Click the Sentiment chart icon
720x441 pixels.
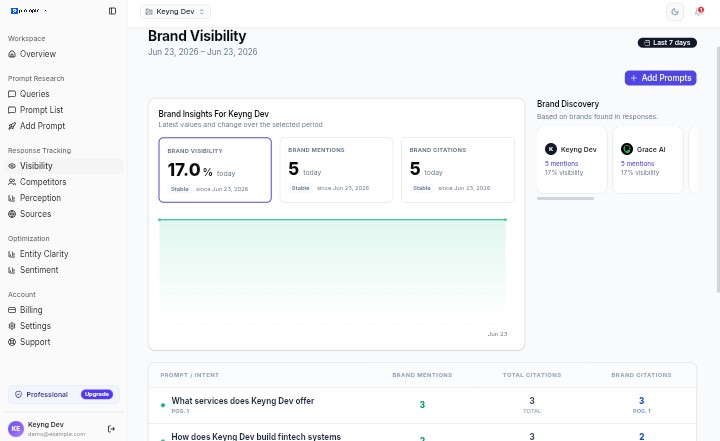click(x=12, y=270)
